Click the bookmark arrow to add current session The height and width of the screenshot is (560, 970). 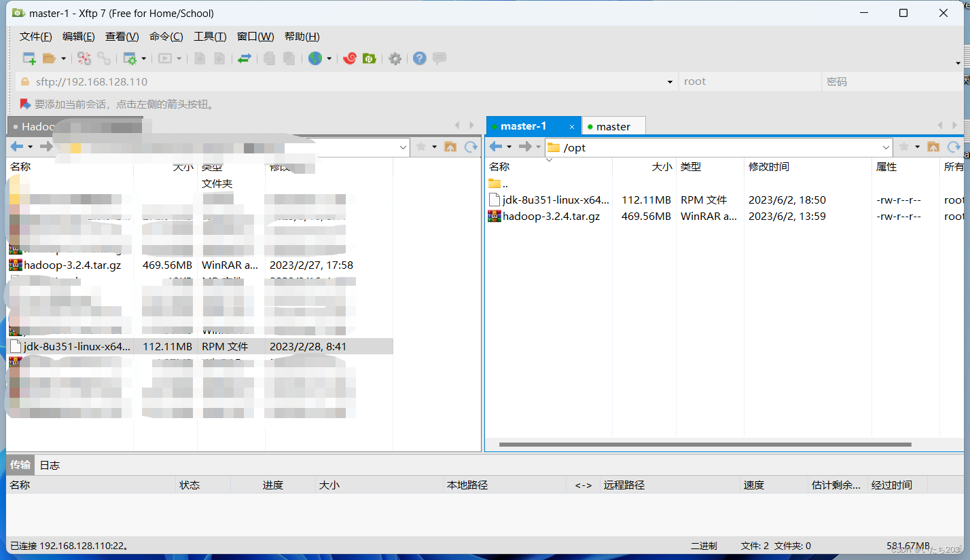25,104
